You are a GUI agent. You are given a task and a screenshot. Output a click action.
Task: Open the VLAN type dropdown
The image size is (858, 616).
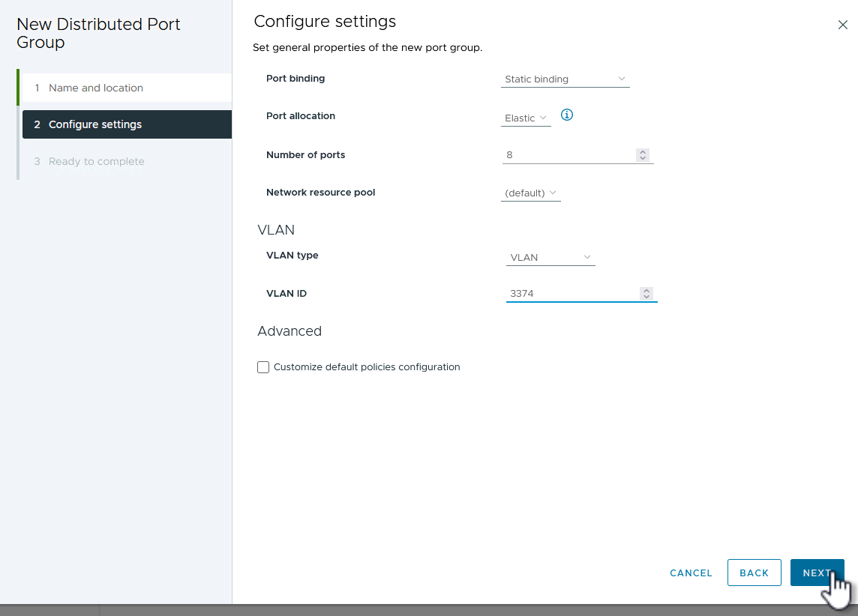tap(550, 258)
